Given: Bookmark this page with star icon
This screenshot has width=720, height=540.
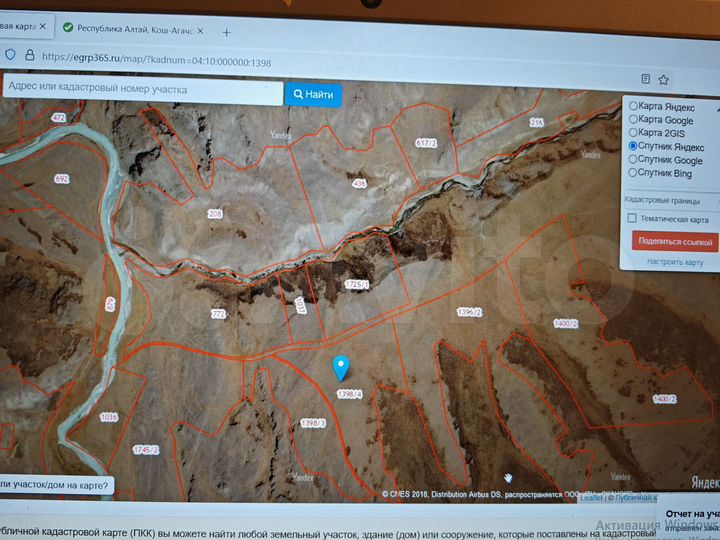Looking at the screenshot, I should click(663, 80).
